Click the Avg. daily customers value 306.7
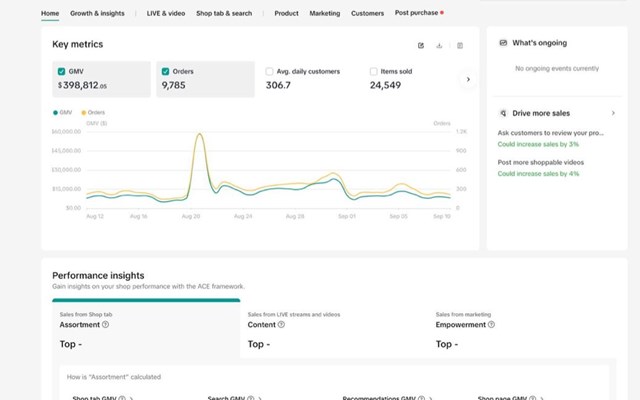 click(278, 85)
